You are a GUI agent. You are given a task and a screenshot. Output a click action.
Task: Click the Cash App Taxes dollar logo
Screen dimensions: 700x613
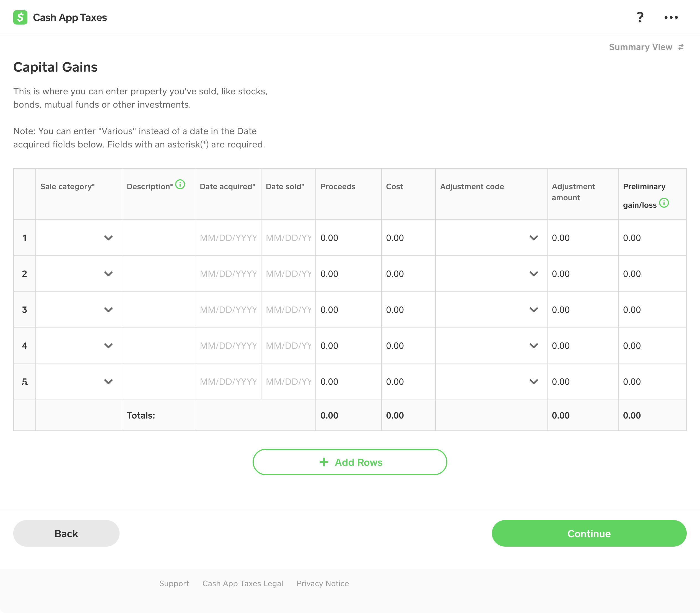tap(20, 17)
